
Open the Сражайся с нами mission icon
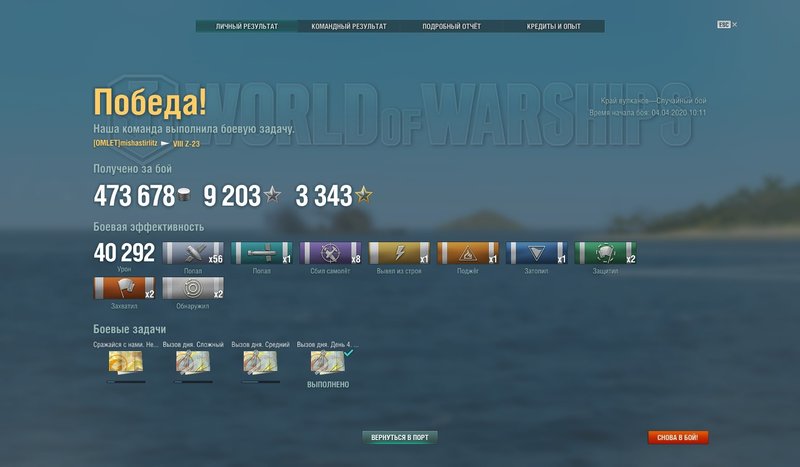[x=126, y=362]
